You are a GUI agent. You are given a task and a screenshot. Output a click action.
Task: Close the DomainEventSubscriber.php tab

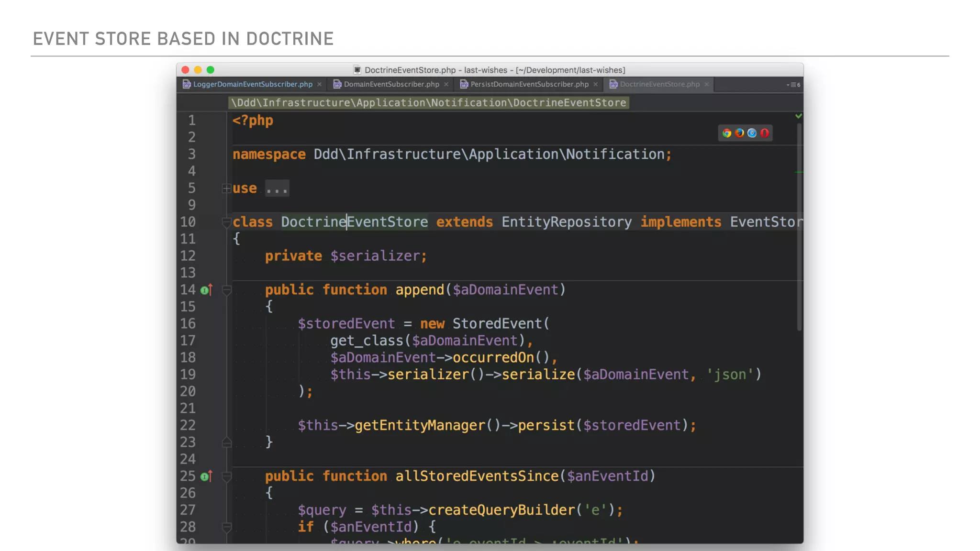[x=446, y=84]
